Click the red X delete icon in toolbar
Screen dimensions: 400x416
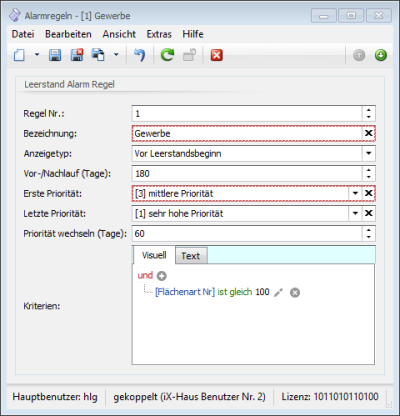click(x=217, y=55)
